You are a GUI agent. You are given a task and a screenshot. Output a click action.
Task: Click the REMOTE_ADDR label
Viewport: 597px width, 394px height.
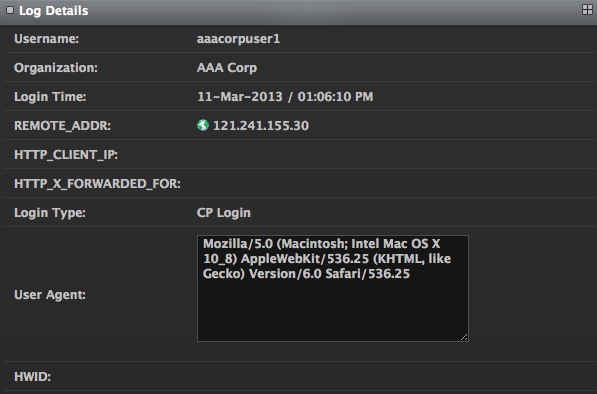pyautogui.click(x=62, y=126)
